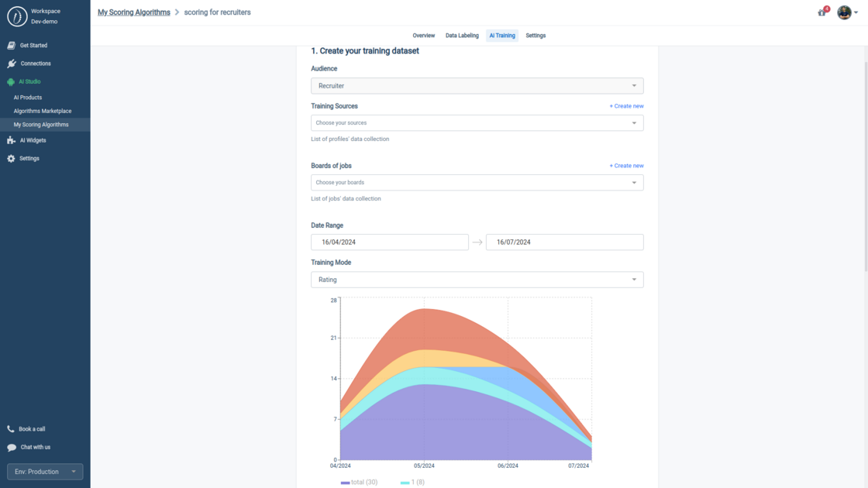Click the gift icon with notification badge

(821, 12)
